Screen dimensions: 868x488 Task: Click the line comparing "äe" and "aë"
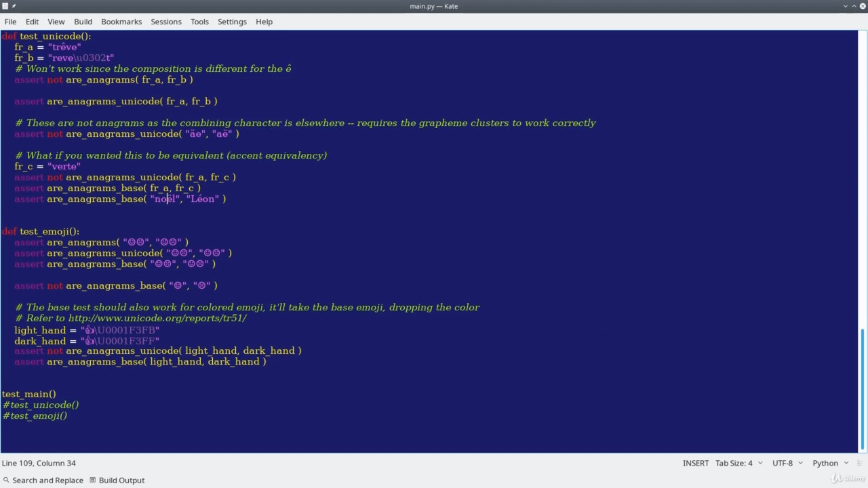(x=127, y=134)
